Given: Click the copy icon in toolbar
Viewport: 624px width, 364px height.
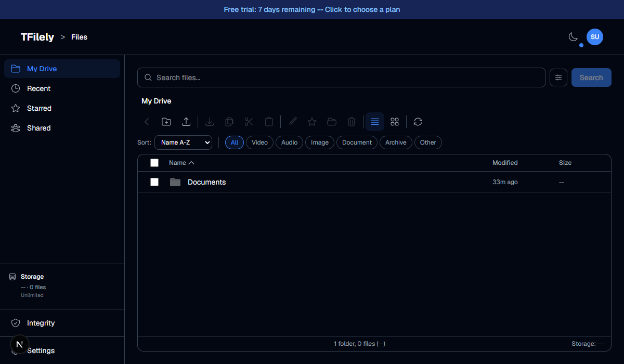Looking at the screenshot, I should pos(229,122).
